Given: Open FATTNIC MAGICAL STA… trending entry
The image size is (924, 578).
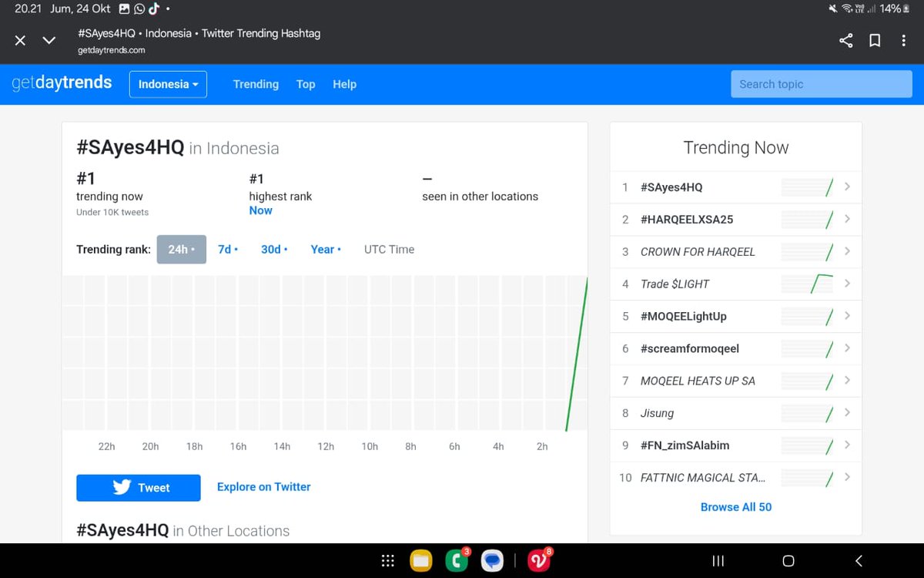Looking at the screenshot, I should click(x=703, y=478).
